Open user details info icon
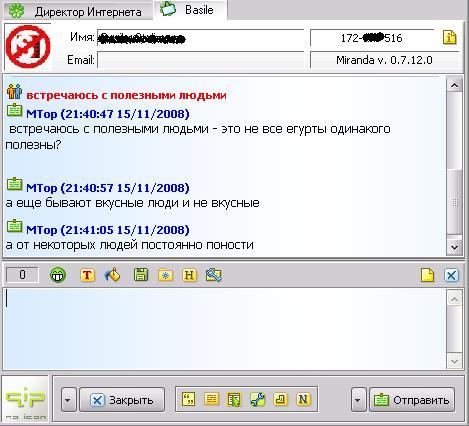 tap(449, 38)
